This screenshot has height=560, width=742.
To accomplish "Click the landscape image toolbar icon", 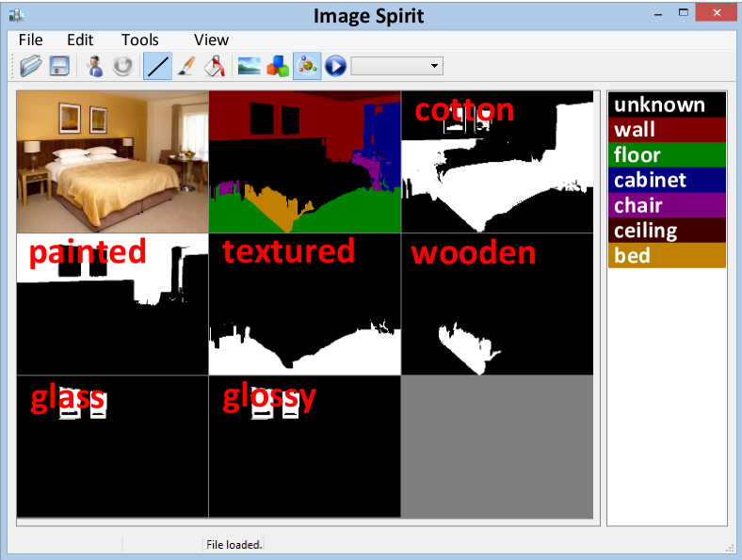I will pos(249,66).
